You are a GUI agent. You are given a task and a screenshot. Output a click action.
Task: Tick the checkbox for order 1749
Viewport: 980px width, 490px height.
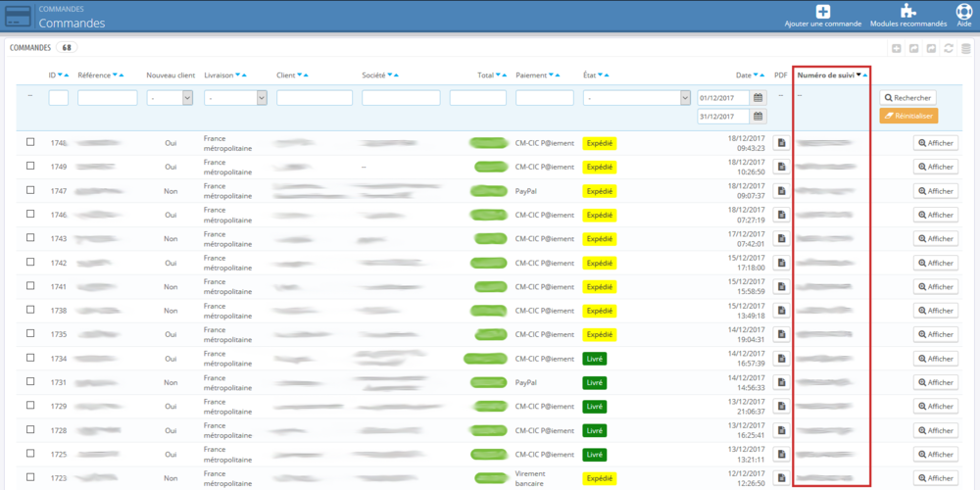click(x=30, y=166)
